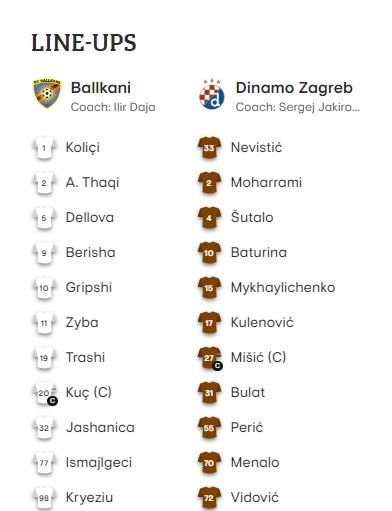The height and width of the screenshot is (511, 392).
Task: Click the number 9 jersey next to Berisha
Action: coord(44,253)
